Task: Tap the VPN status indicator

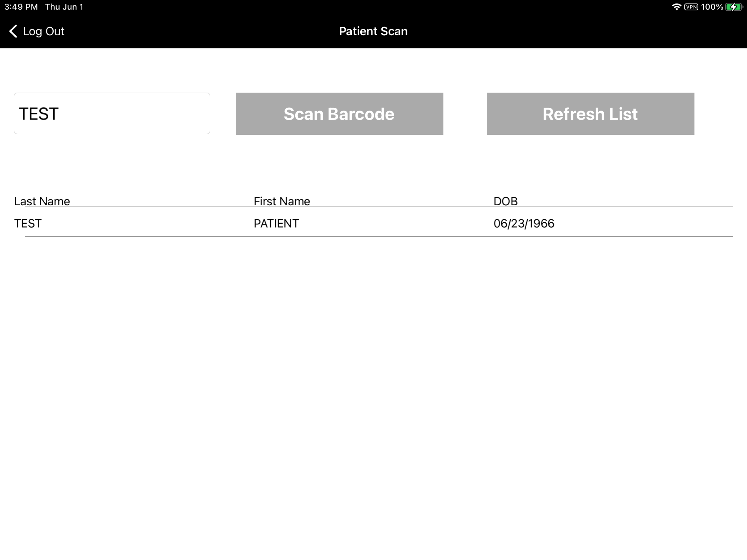Action: tap(691, 7)
